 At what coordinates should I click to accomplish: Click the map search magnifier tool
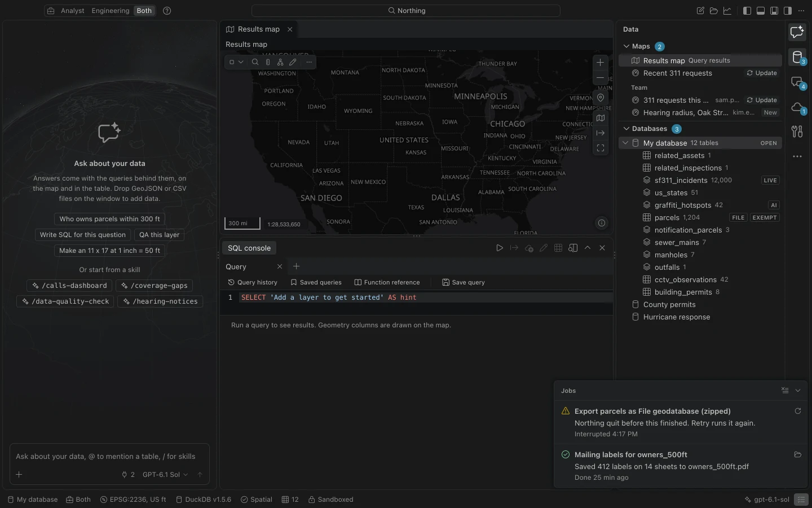coord(255,62)
